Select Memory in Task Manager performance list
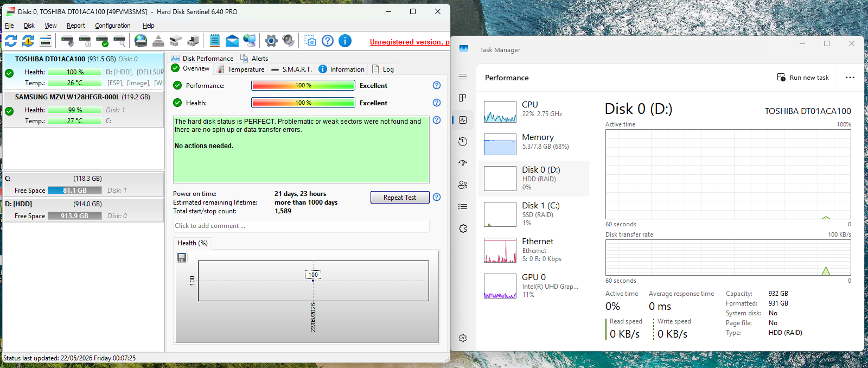Screen dimensions: 868x368 pos(534,144)
